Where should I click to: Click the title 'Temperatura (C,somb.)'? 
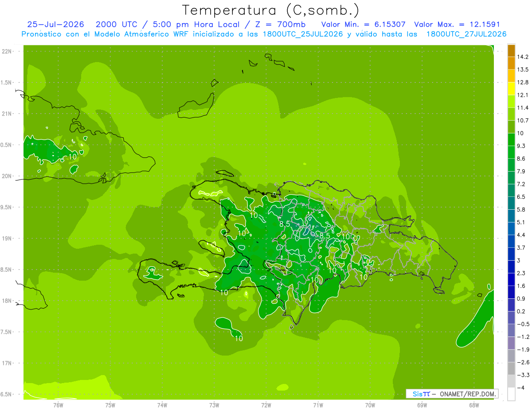tap(271, 10)
